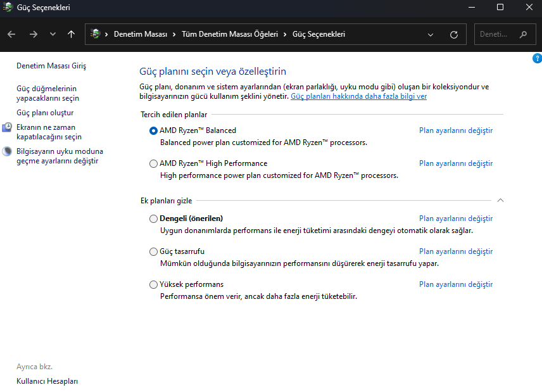Image resolution: width=542 pixels, height=392 pixels.
Task: Click the search magnifier icon
Action: click(x=524, y=34)
